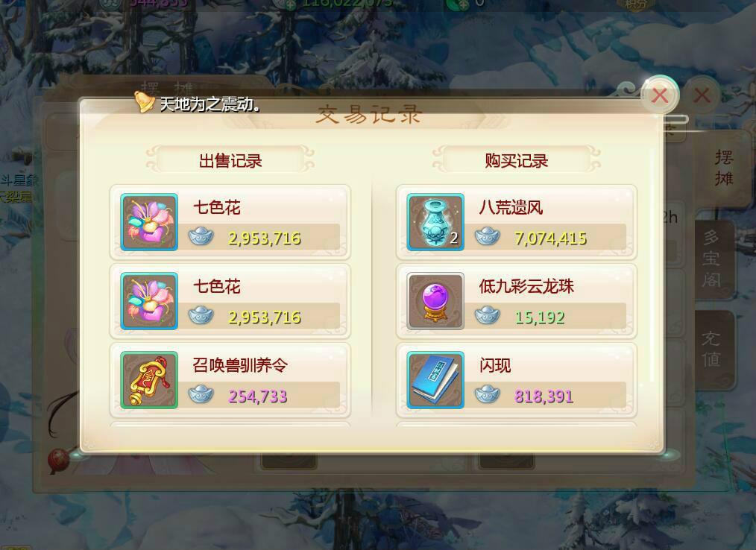Select the 低九彩云龙珠 purple orb icon
The width and height of the screenshot is (756, 550).
click(435, 301)
